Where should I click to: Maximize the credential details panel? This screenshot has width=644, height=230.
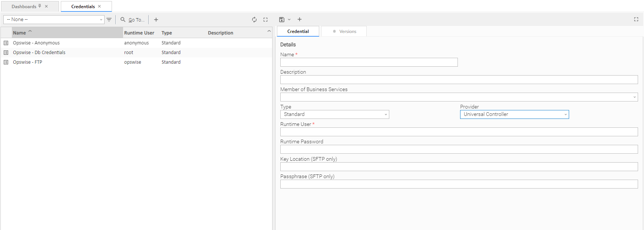[636, 19]
